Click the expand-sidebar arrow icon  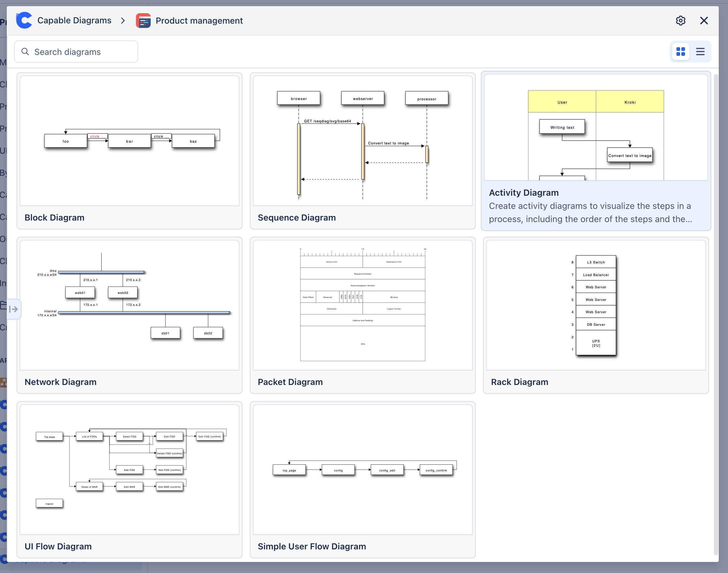coord(14,309)
